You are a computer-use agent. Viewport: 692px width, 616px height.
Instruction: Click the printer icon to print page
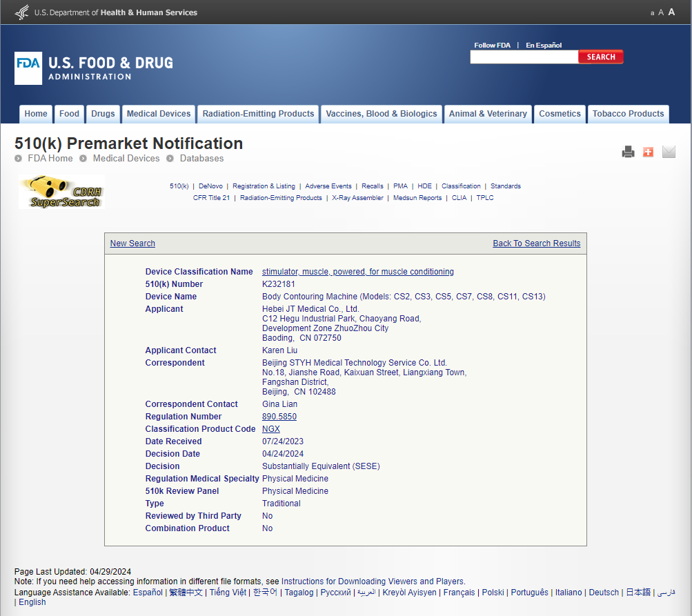628,152
